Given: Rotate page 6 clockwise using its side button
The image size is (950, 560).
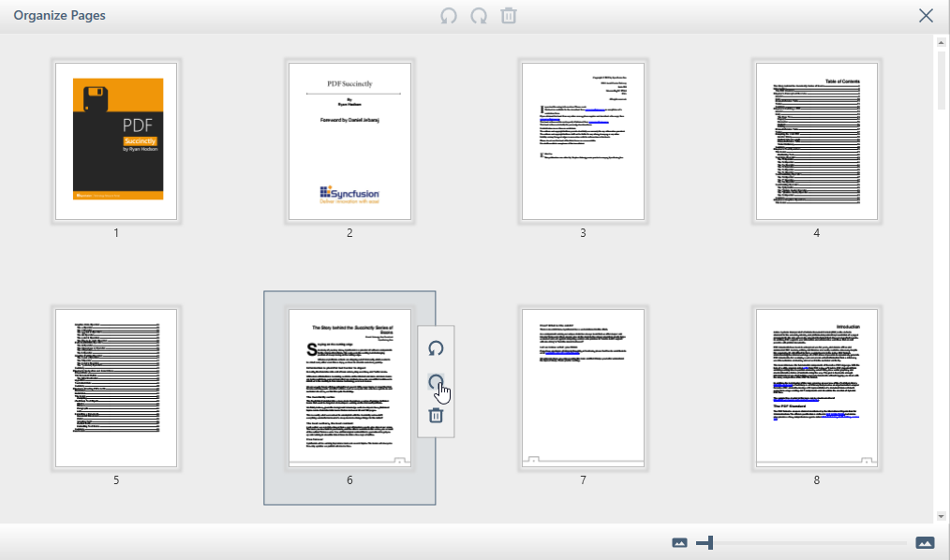Looking at the screenshot, I should pos(436,382).
